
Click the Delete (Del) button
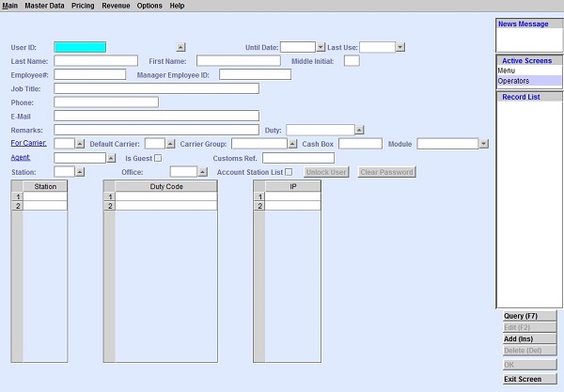point(530,351)
